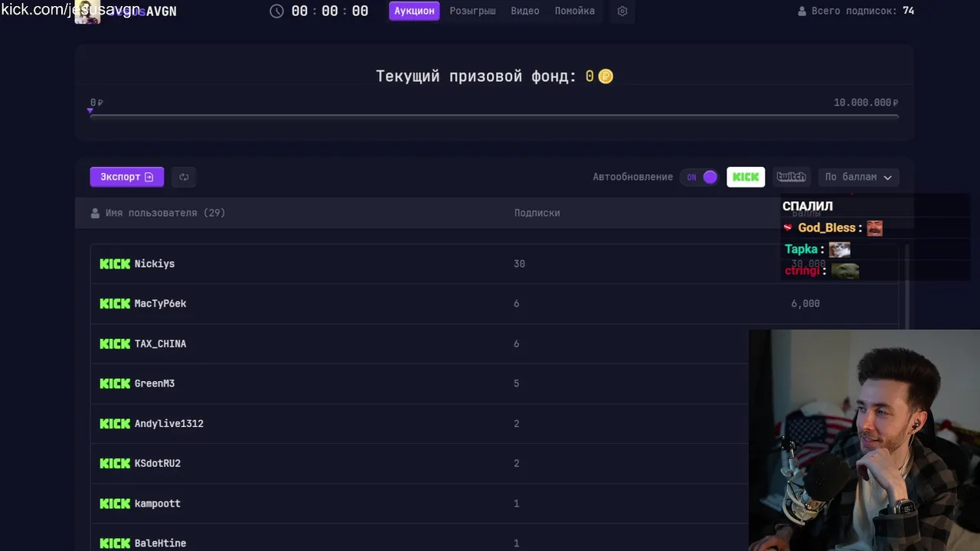Switch to the Аукцион tab
Viewport: 980px width, 551px height.
click(414, 11)
